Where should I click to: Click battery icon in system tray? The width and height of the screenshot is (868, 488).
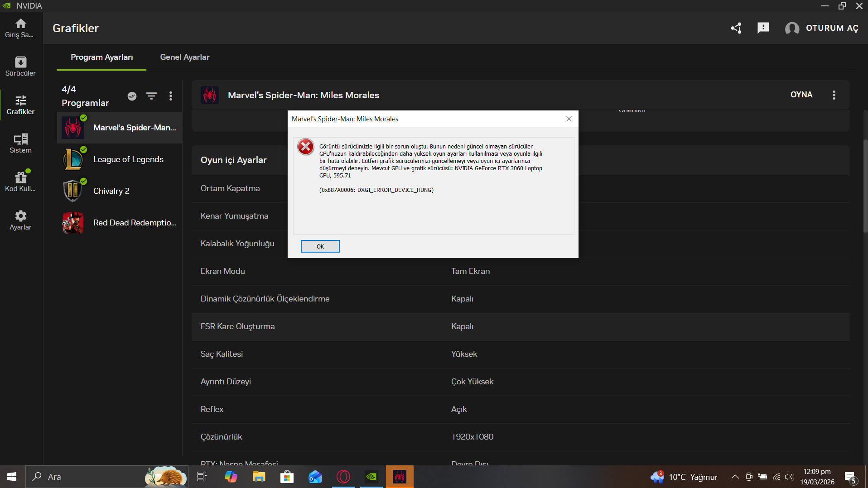click(762, 477)
